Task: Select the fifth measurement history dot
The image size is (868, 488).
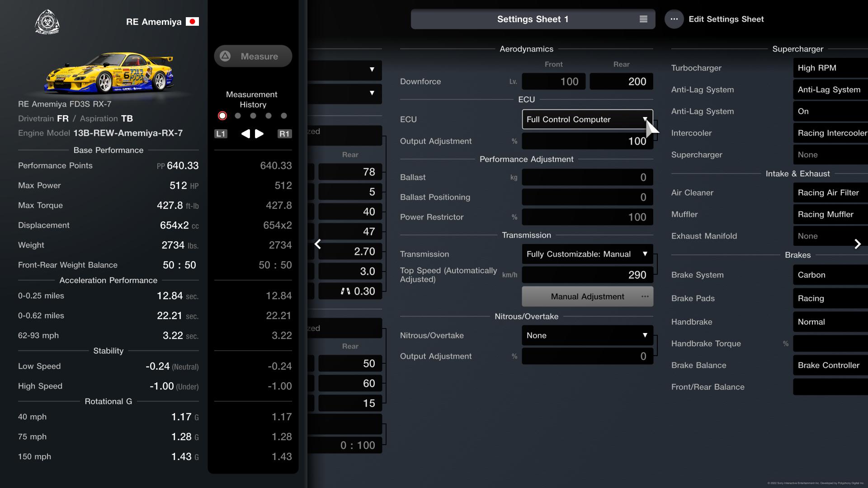Action: (284, 116)
